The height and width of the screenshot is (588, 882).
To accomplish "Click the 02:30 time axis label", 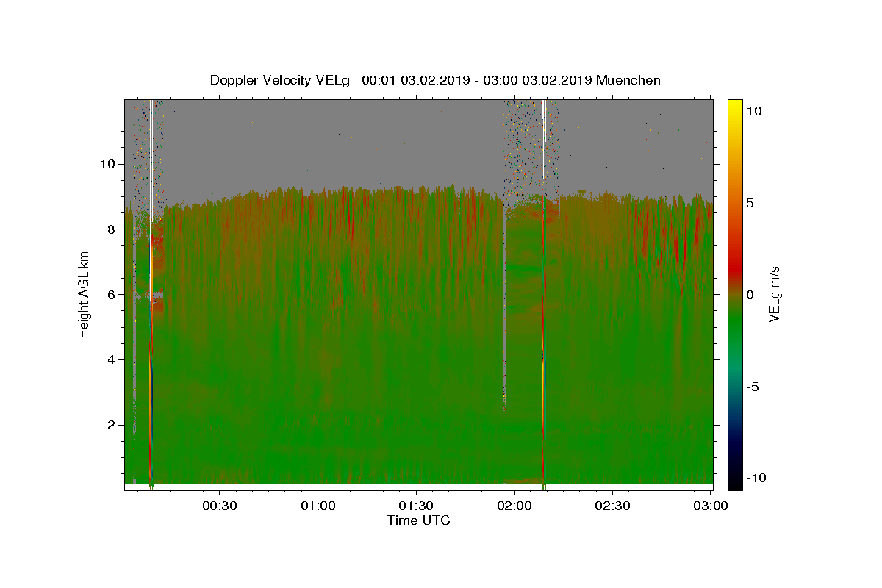I will point(613,506).
